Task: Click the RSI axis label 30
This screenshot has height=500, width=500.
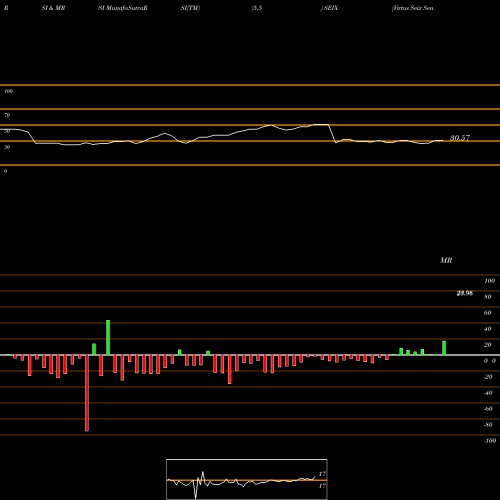Action: tap(7, 147)
